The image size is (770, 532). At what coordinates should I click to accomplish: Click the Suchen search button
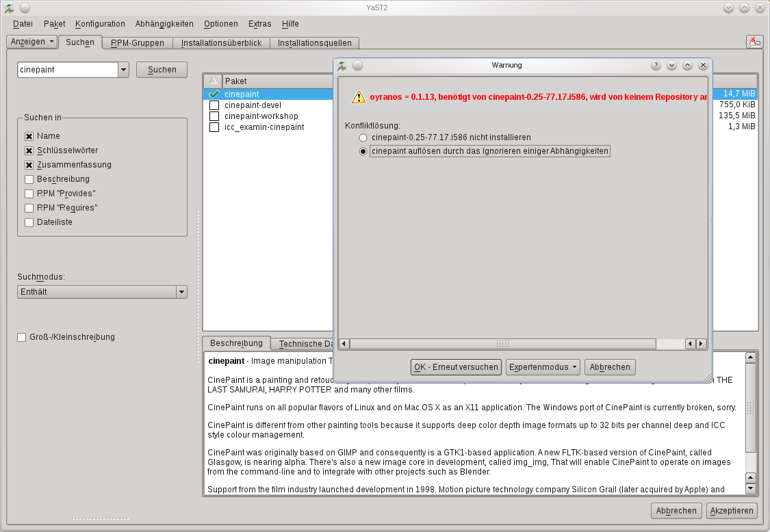[x=162, y=70]
